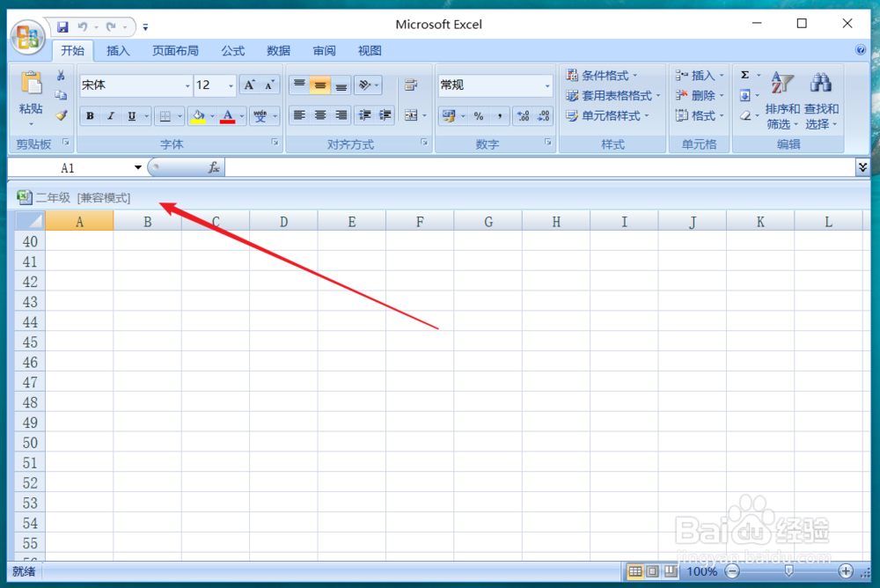Switch to 视图 View tab
The height and width of the screenshot is (588, 880).
(x=370, y=50)
